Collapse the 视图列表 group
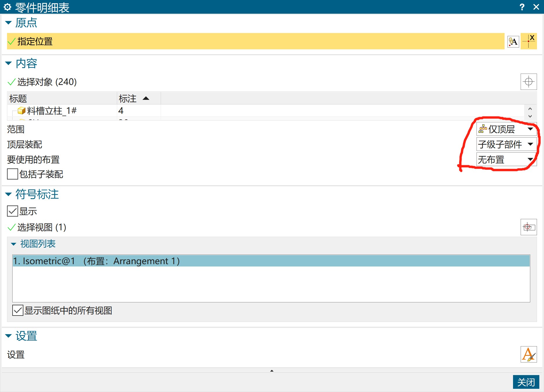 [x=13, y=244]
